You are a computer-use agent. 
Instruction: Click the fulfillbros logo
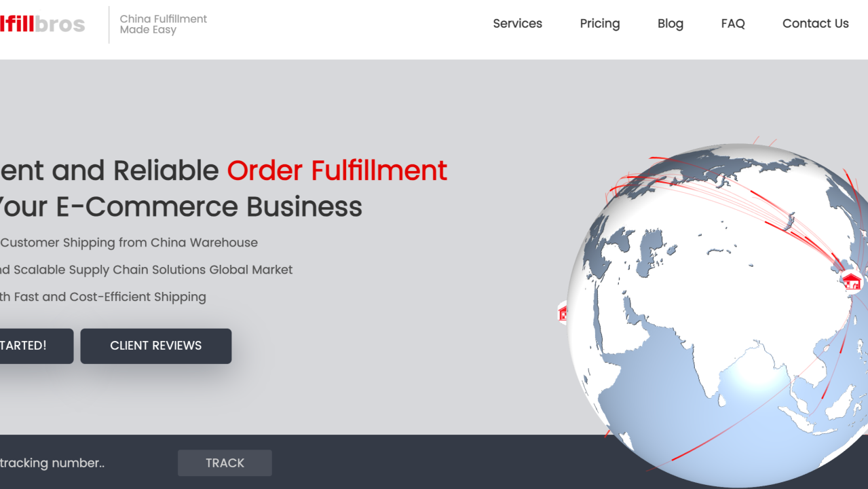coord(42,24)
